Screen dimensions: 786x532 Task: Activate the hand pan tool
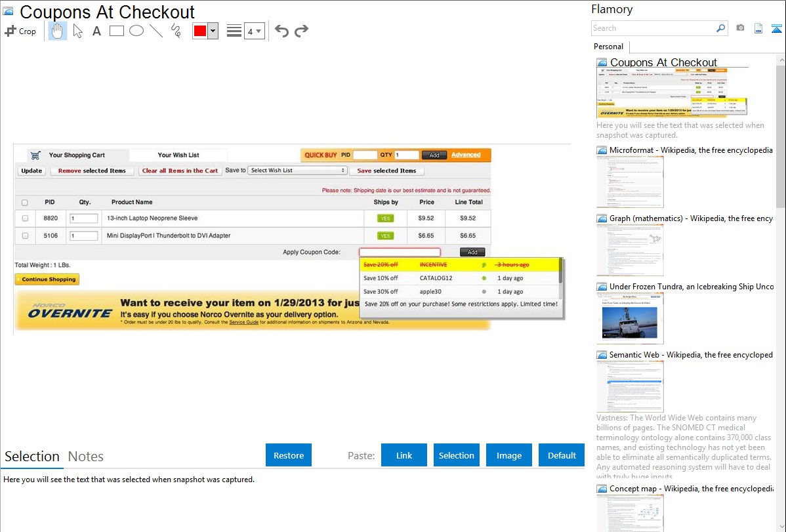pos(57,31)
